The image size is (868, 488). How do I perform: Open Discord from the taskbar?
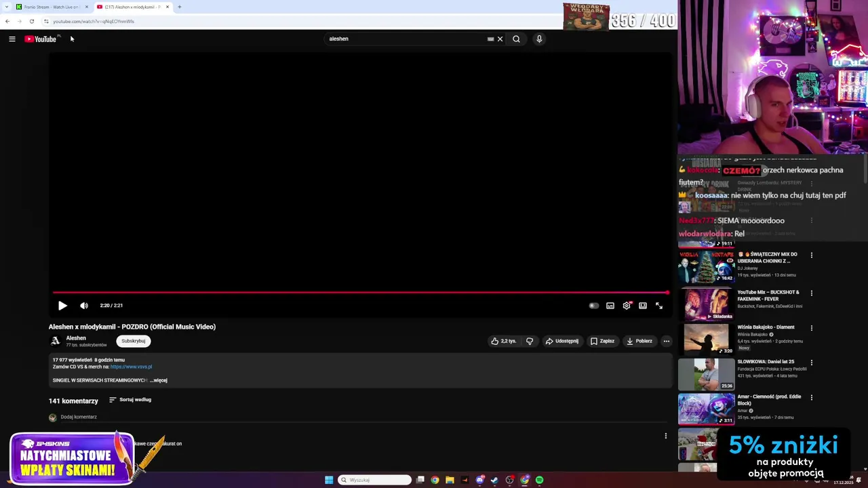tap(480, 480)
